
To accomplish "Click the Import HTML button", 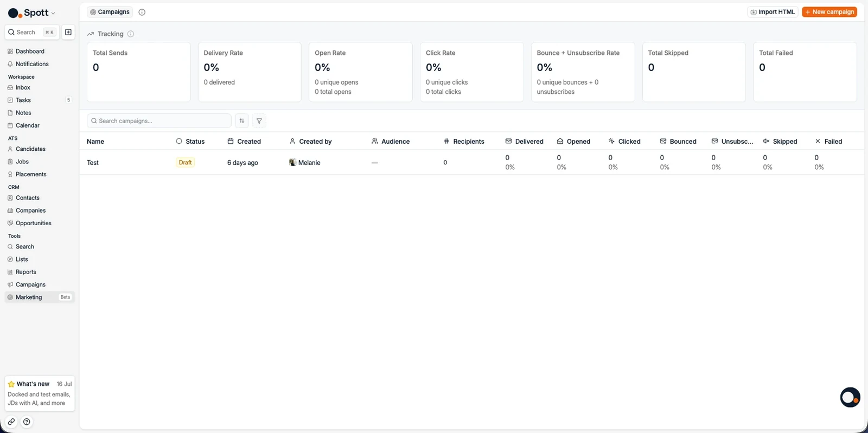I will click(x=773, y=12).
